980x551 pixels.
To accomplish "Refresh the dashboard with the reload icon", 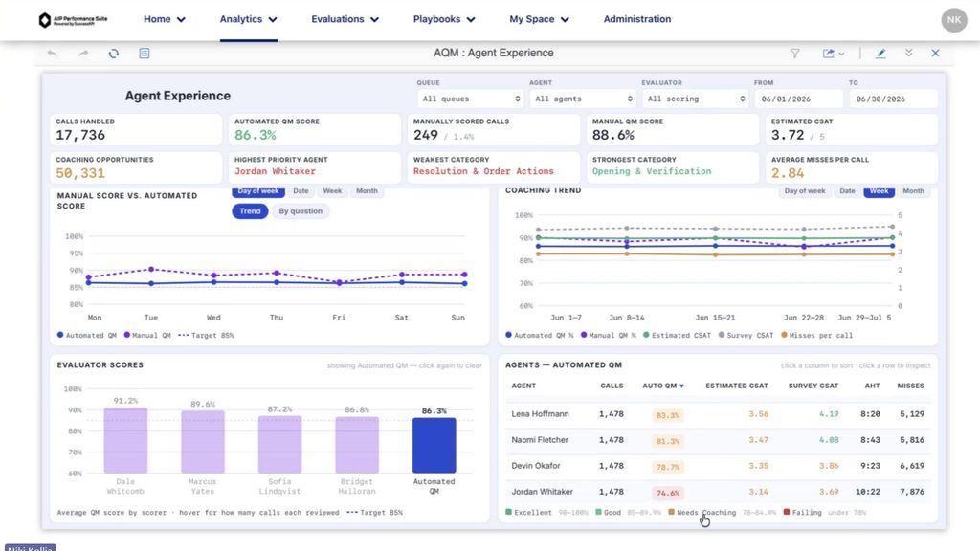I will click(113, 54).
